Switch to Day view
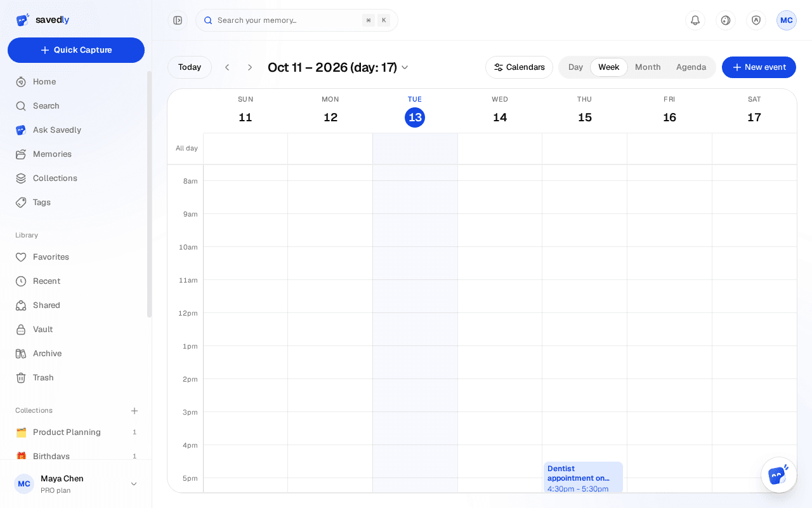Viewport: 812px width, 508px height. (575, 67)
